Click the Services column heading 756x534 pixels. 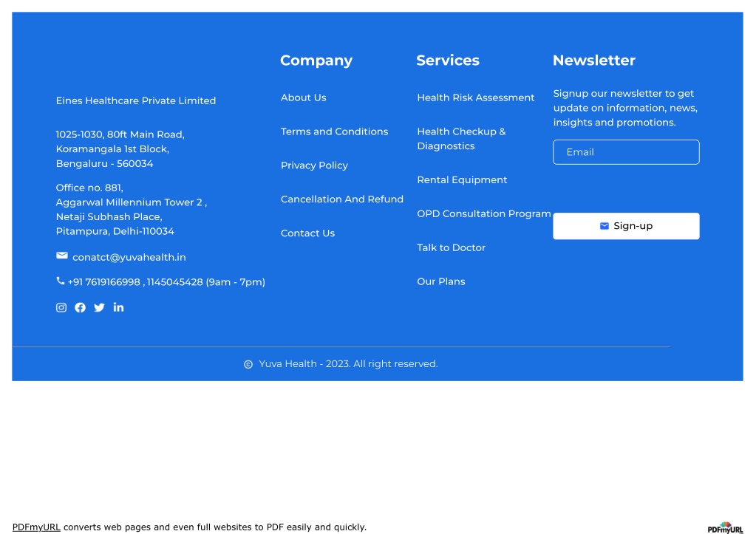(447, 61)
